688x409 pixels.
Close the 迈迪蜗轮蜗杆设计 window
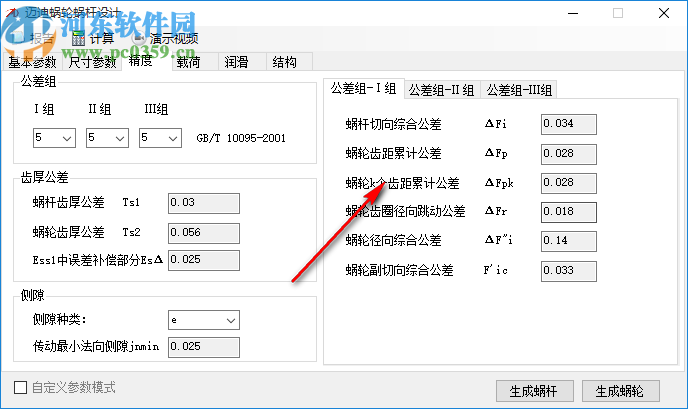[664, 13]
